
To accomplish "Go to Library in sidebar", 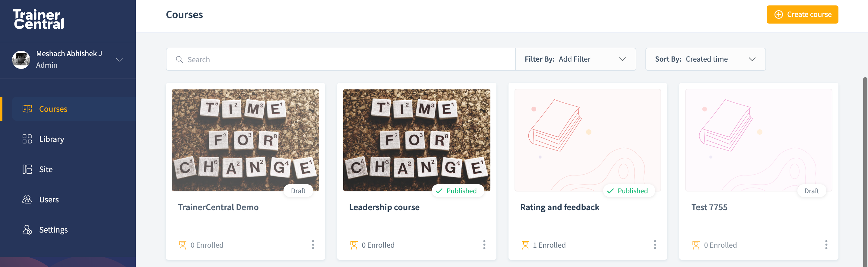I will click(x=51, y=139).
